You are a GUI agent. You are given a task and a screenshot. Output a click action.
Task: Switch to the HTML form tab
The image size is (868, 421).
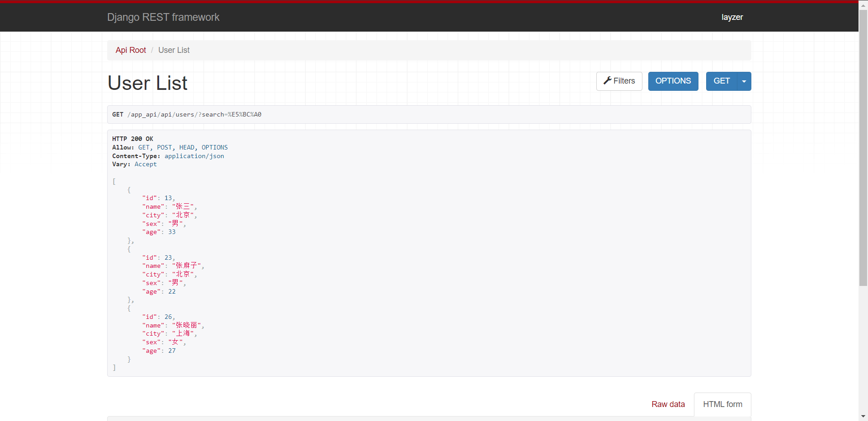(x=722, y=404)
